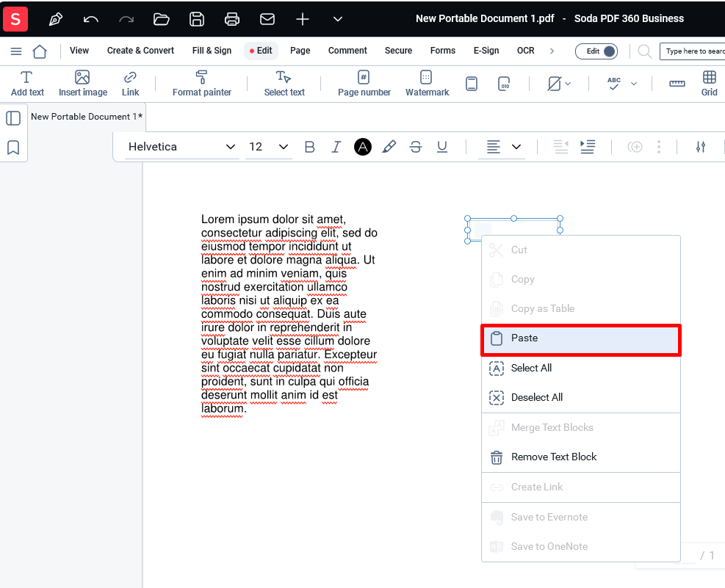Open the text properties sliders icon
725x588 pixels.
coord(701,147)
